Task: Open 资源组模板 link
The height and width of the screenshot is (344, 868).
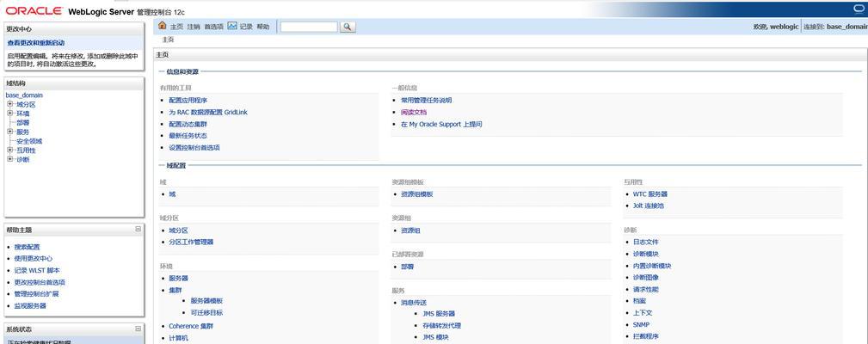Action: click(x=417, y=194)
